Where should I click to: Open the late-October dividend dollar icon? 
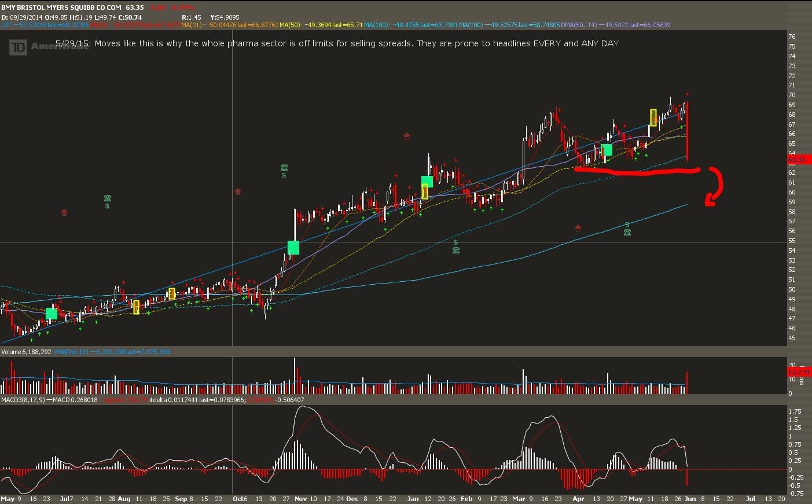click(x=284, y=175)
